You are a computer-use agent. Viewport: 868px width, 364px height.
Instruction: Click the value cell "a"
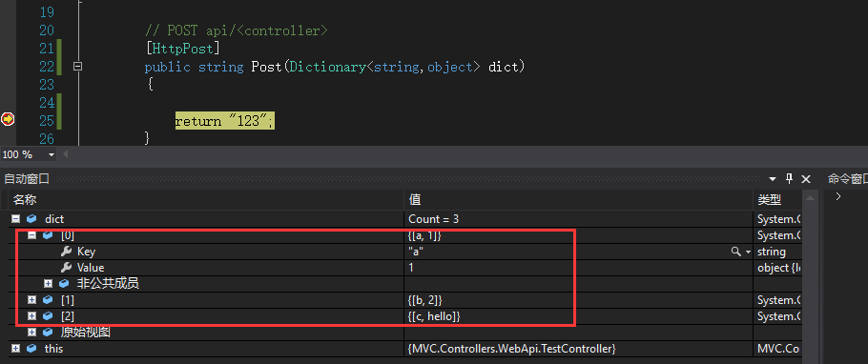coord(578,252)
